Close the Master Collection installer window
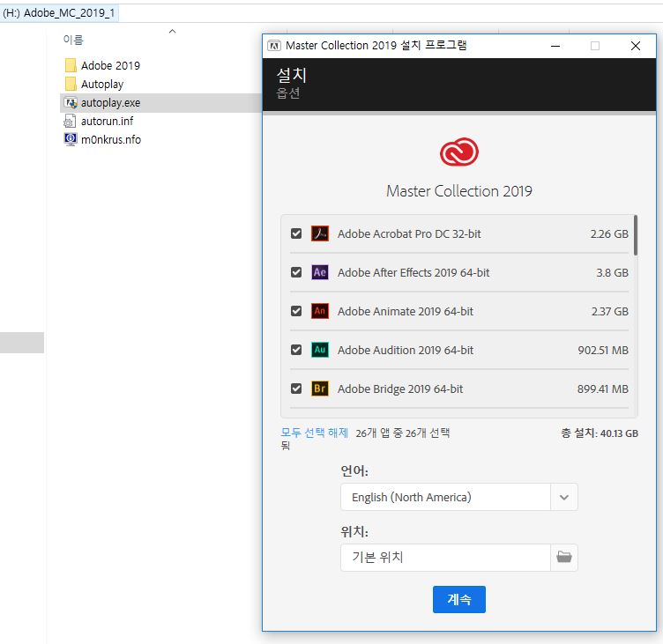Viewport: 663px width, 644px height. (x=636, y=46)
